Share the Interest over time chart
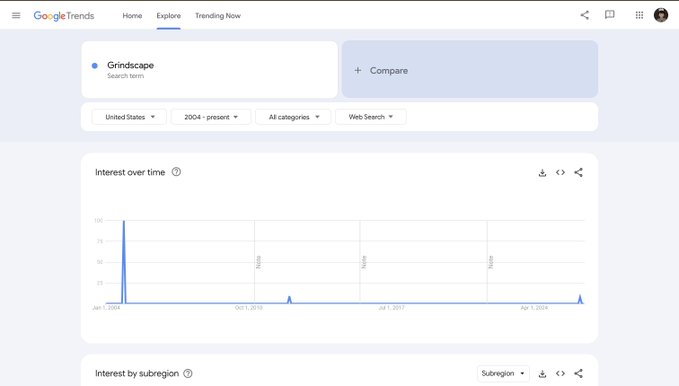Image resolution: width=679 pixels, height=386 pixels. click(579, 172)
